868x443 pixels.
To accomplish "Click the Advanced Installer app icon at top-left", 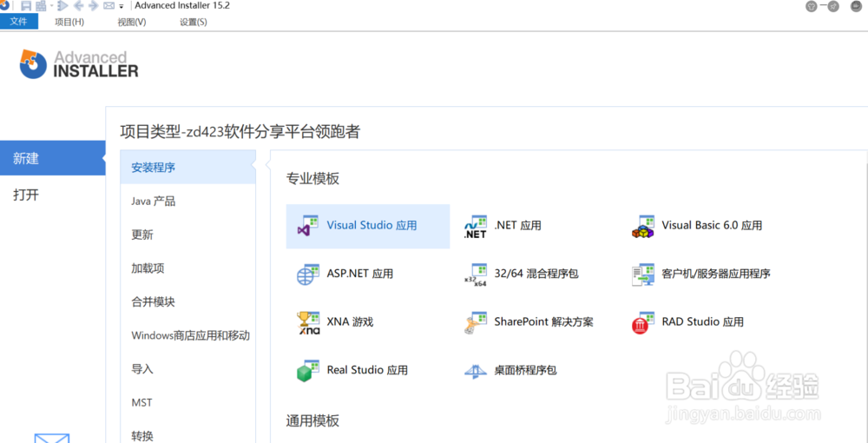I will (3, 5).
